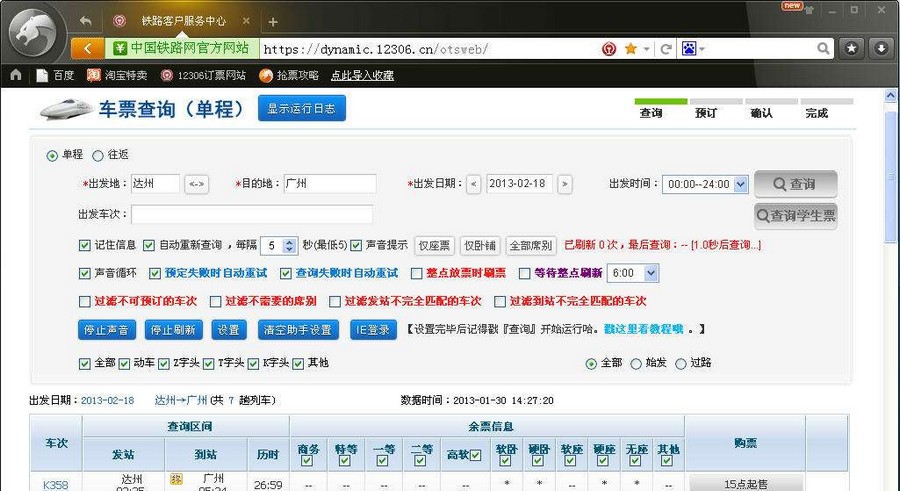Open 戳这里看教程哦 tutorial link
The image size is (900, 491).
[x=643, y=329]
